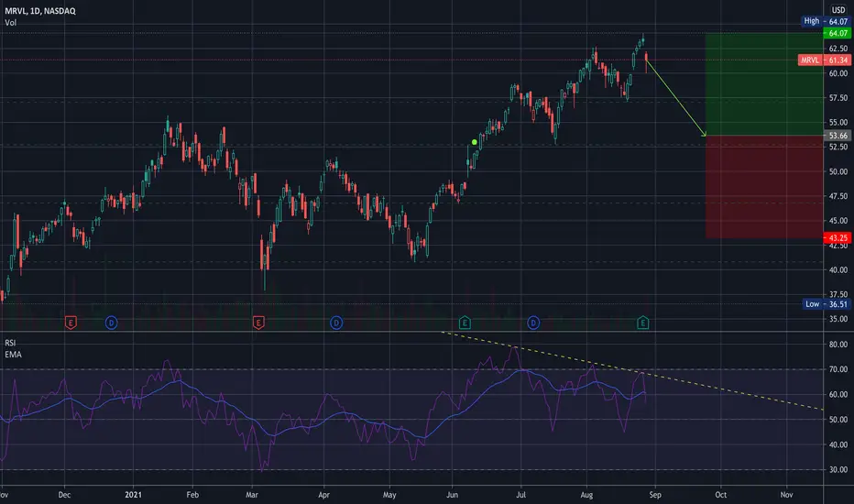Viewport: 854px width, 504px height.
Task: Click the dividend marker in early April
Action: tap(336, 323)
